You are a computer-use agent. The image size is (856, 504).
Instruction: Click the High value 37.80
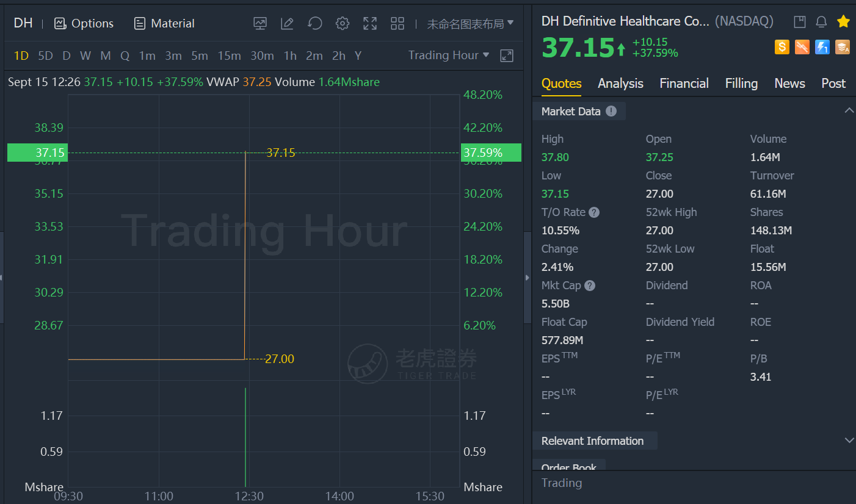555,157
